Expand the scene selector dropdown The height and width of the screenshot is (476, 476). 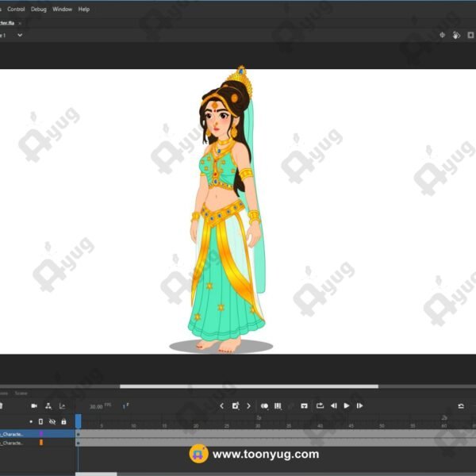point(20,35)
